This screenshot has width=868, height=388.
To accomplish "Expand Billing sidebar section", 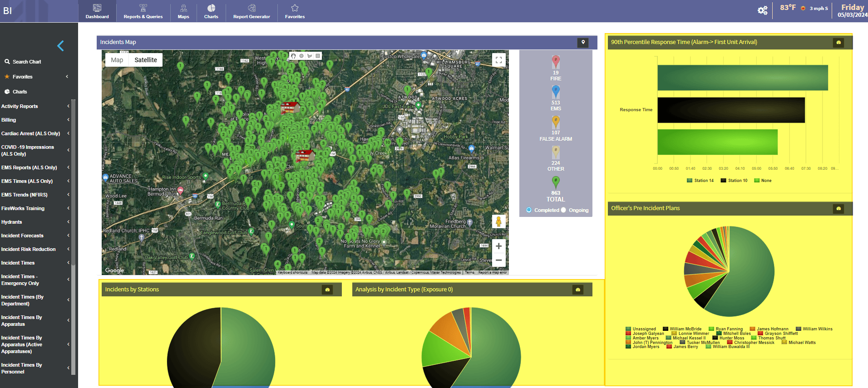I will coord(35,120).
